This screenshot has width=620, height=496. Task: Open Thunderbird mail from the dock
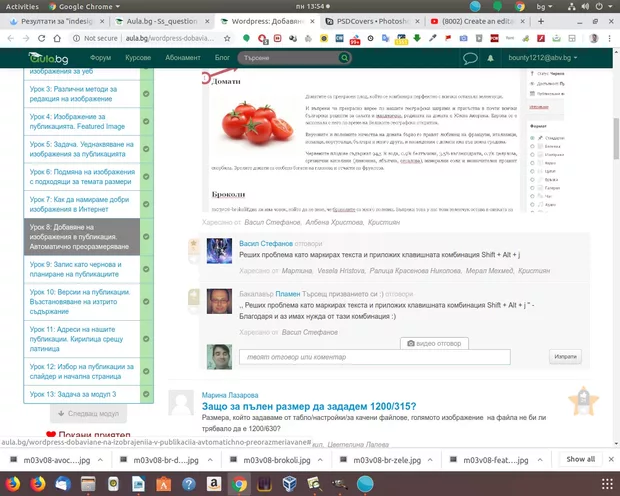(x=63, y=484)
